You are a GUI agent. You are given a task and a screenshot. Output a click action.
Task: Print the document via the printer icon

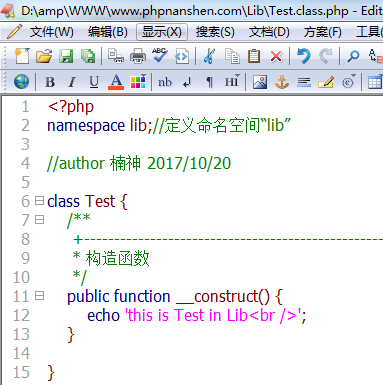point(138,56)
